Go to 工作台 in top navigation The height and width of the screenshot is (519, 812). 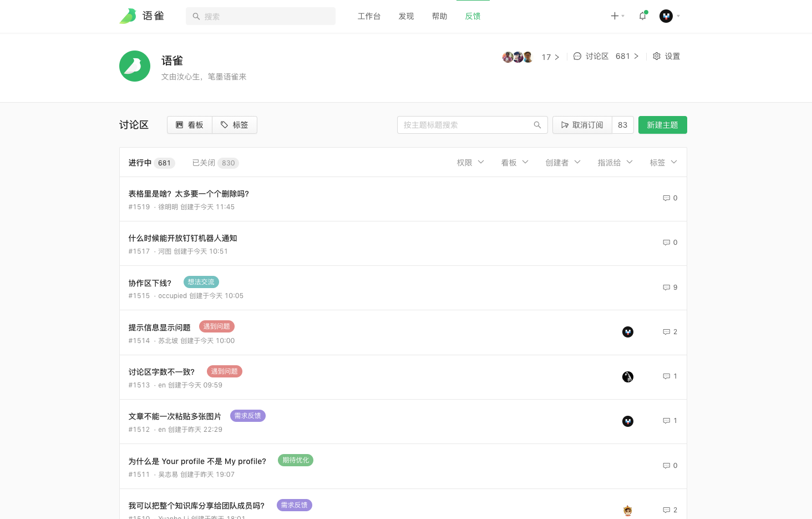point(369,16)
